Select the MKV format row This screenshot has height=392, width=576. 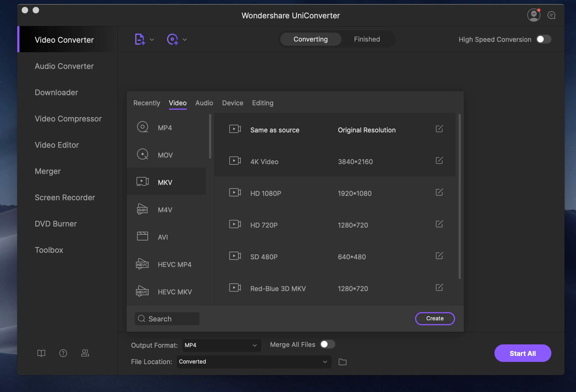[166, 182]
